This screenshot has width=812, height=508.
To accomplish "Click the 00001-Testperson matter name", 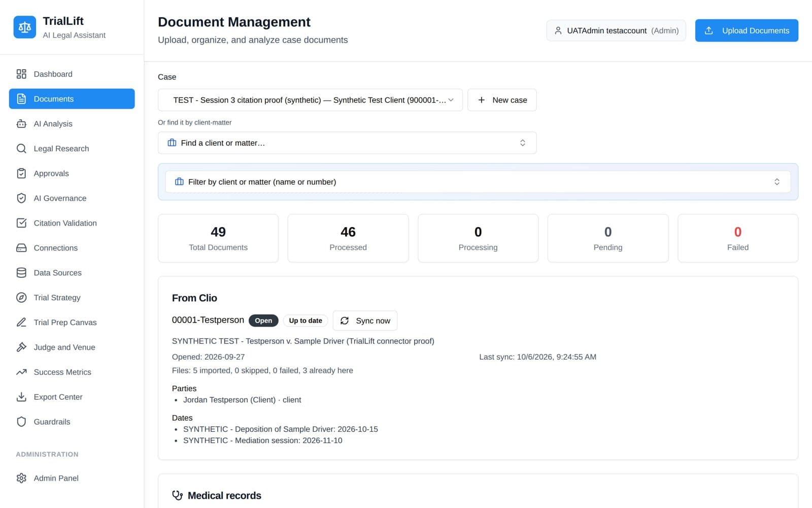I will [x=208, y=320].
